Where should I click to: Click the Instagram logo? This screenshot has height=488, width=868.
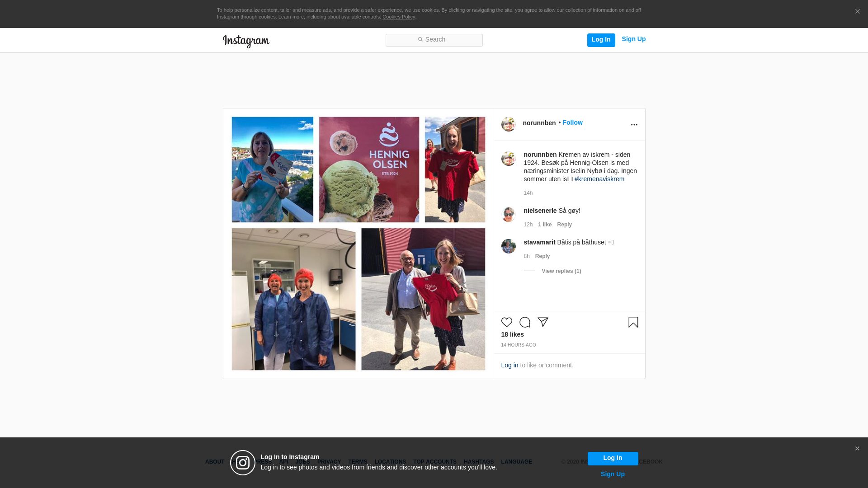tap(246, 41)
